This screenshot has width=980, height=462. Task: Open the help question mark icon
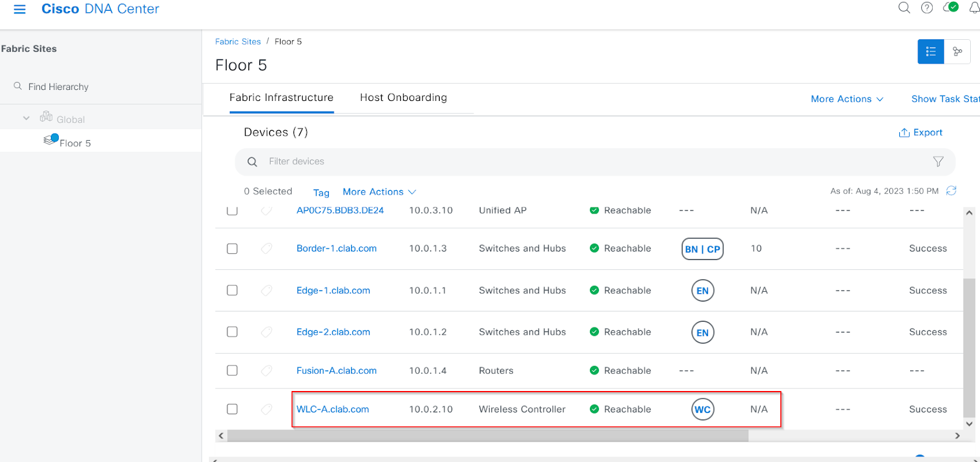927,8
